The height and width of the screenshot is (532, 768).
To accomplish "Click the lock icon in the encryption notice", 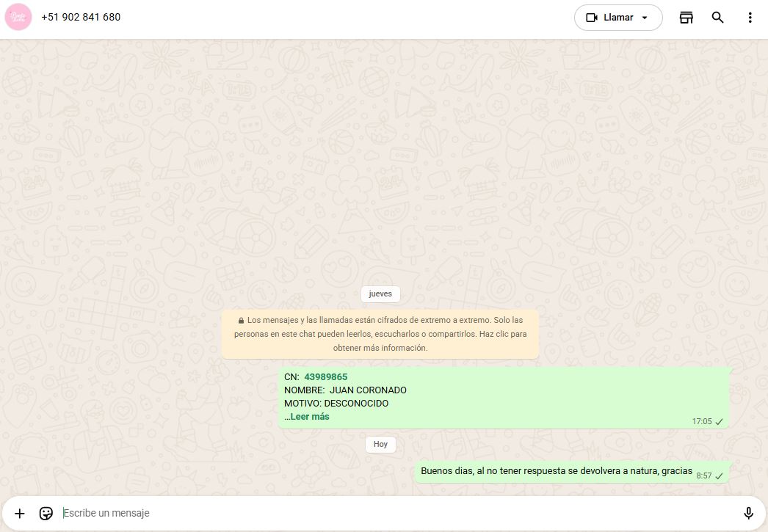I will click(x=241, y=321).
